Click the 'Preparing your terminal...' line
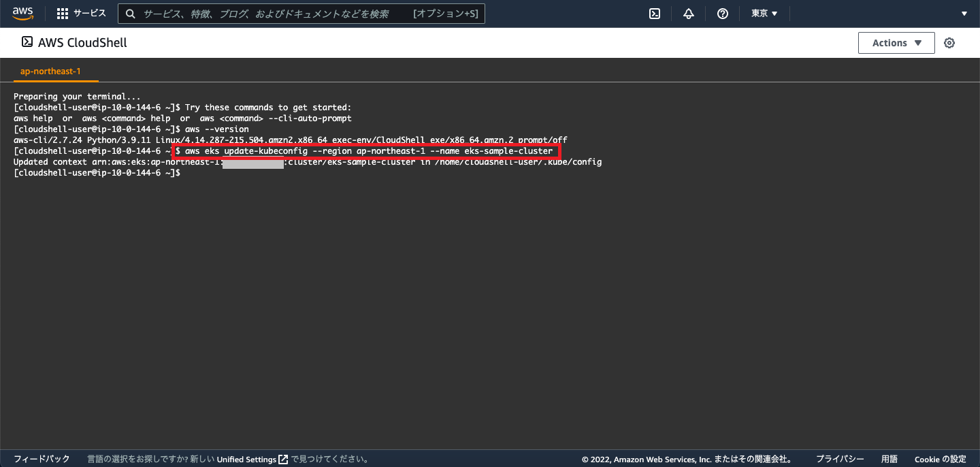This screenshot has width=980, height=467. [77, 97]
